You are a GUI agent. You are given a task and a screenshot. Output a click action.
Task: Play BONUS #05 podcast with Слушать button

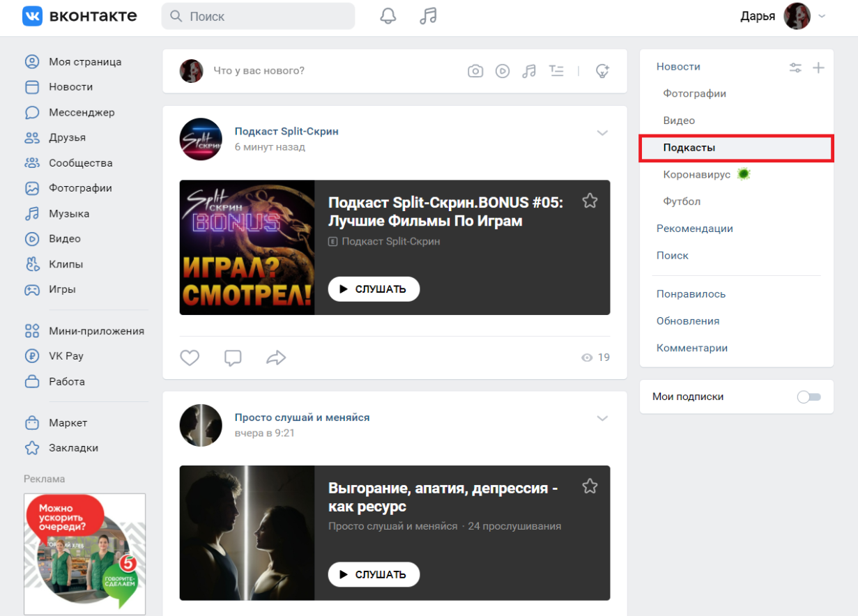[374, 289]
